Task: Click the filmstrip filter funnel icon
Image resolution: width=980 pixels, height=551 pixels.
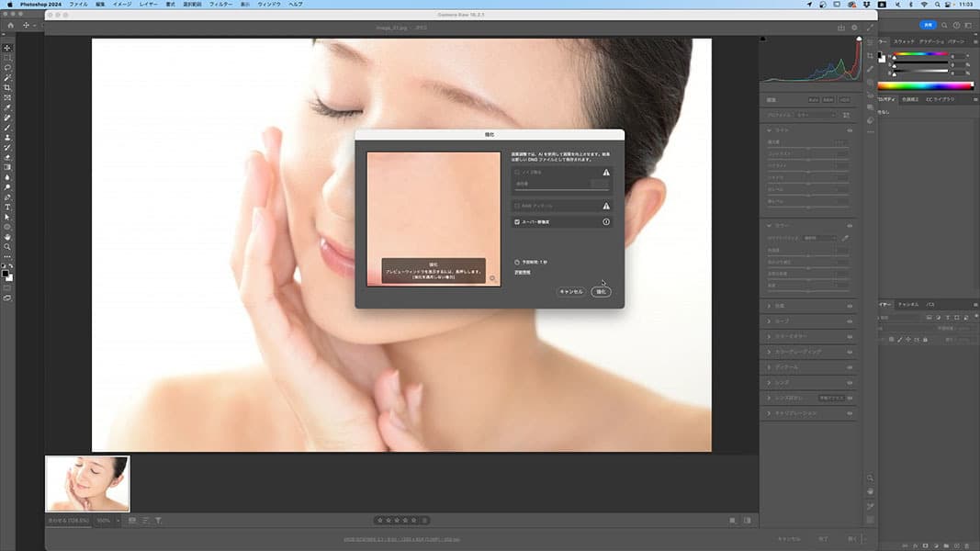Action: point(158,521)
